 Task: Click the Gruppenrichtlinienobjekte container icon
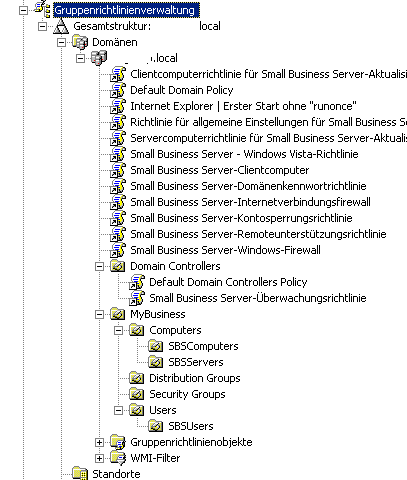tap(118, 442)
